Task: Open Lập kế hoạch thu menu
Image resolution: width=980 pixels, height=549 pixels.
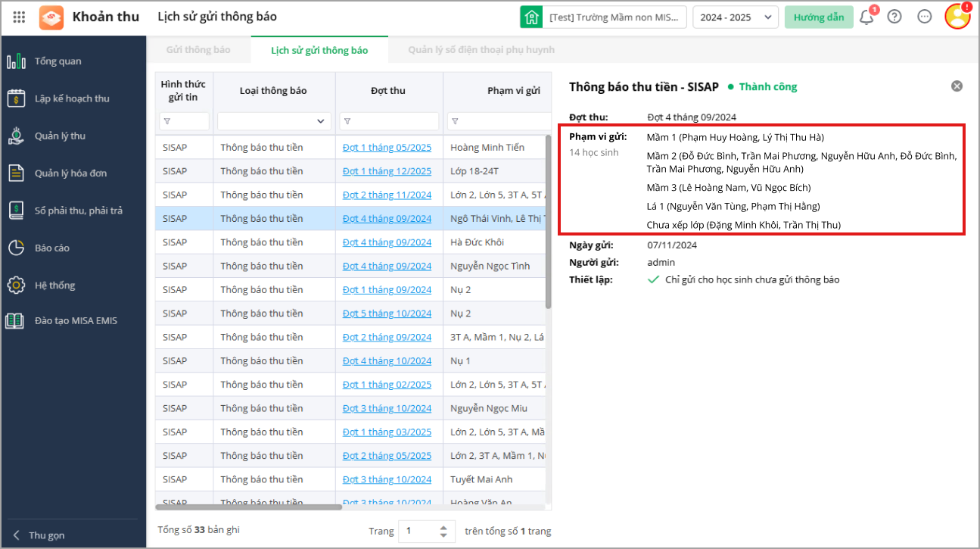Action: (73, 98)
